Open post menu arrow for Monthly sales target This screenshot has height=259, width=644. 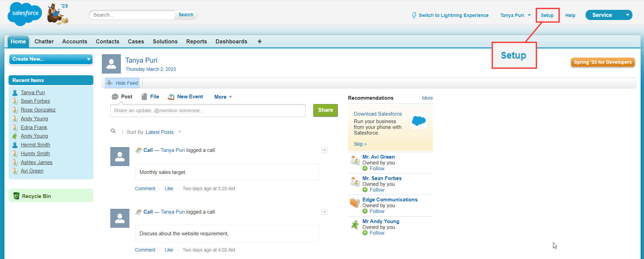tap(325, 150)
